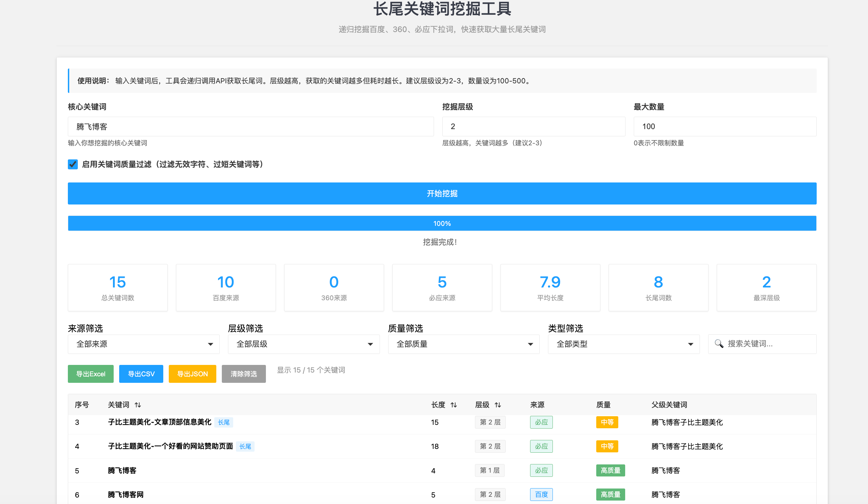This screenshot has width=868, height=504.
Task: Click 中等 quality badge in row 4
Action: coord(607,447)
